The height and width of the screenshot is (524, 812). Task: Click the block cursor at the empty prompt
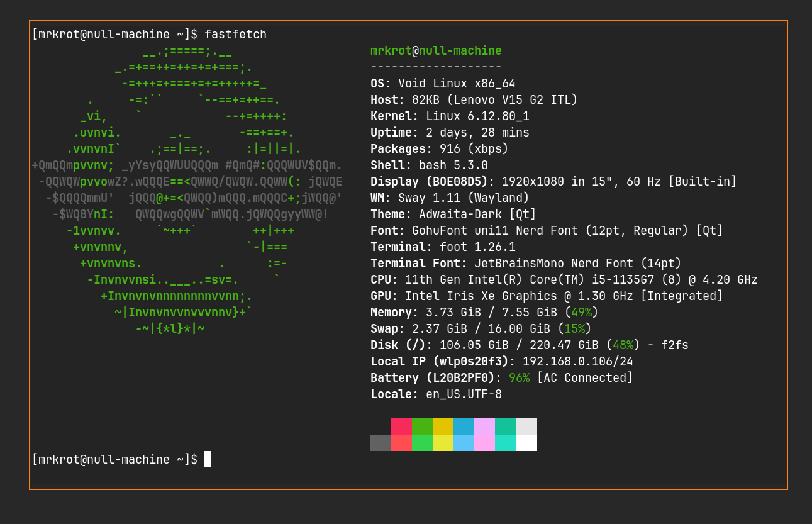point(208,459)
